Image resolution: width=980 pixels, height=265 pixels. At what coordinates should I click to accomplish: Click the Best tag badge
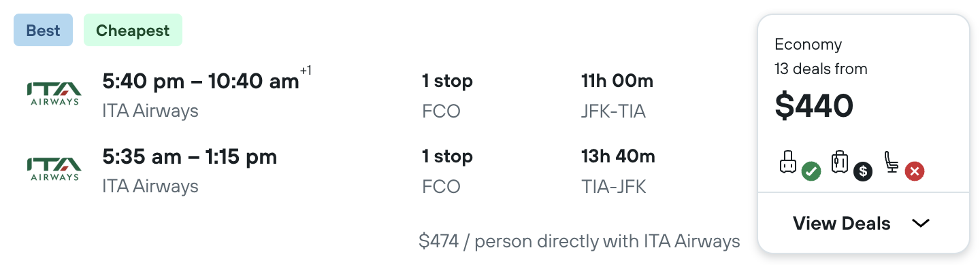pos(43,31)
